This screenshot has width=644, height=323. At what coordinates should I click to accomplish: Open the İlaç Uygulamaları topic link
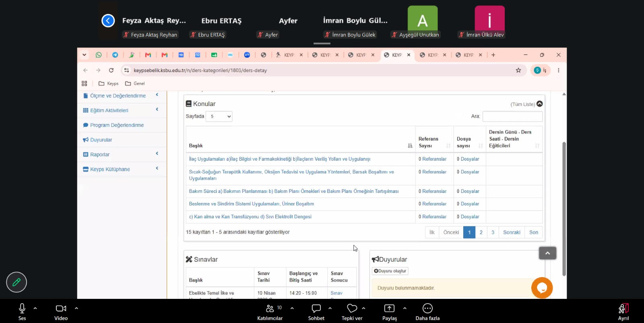pos(280,159)
